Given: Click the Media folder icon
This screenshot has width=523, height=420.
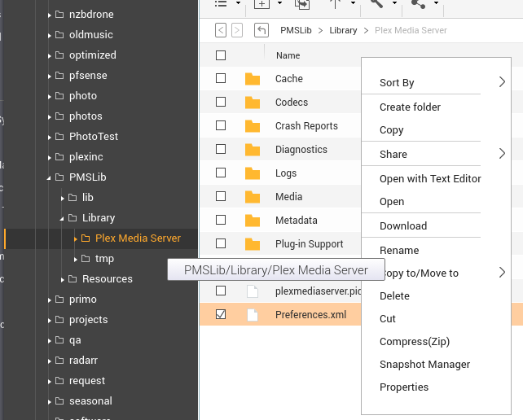Looking at the screenshot, I should pos(253,197).
